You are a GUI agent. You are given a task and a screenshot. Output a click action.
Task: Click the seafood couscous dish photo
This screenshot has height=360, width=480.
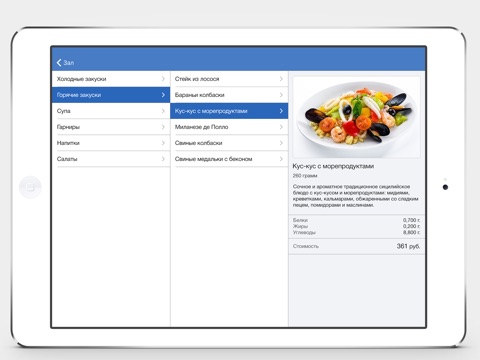coord(357,117)
